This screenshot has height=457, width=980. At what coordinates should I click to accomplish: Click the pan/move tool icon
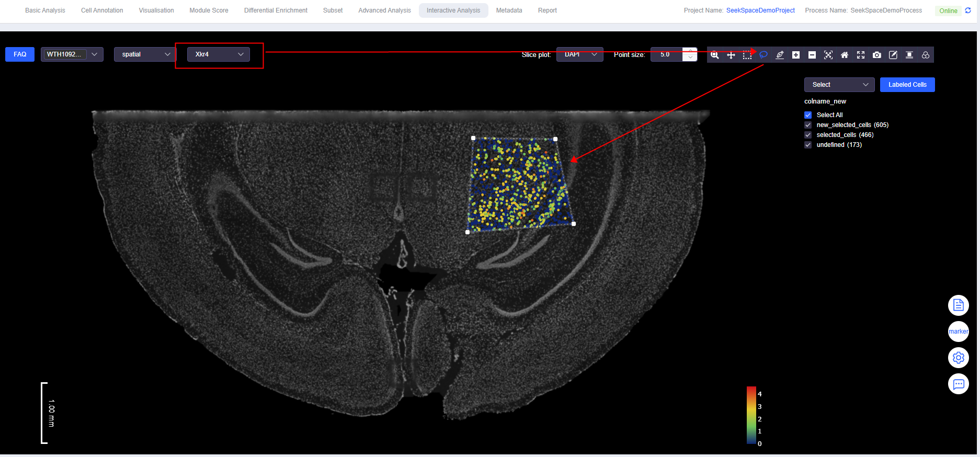pyautogui.click(x=731, y=55)
